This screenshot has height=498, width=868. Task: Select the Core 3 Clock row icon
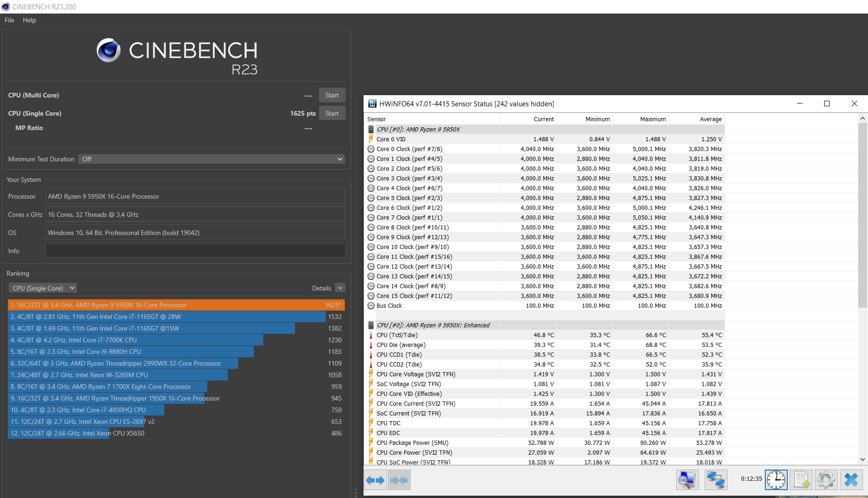pos(371,178)
